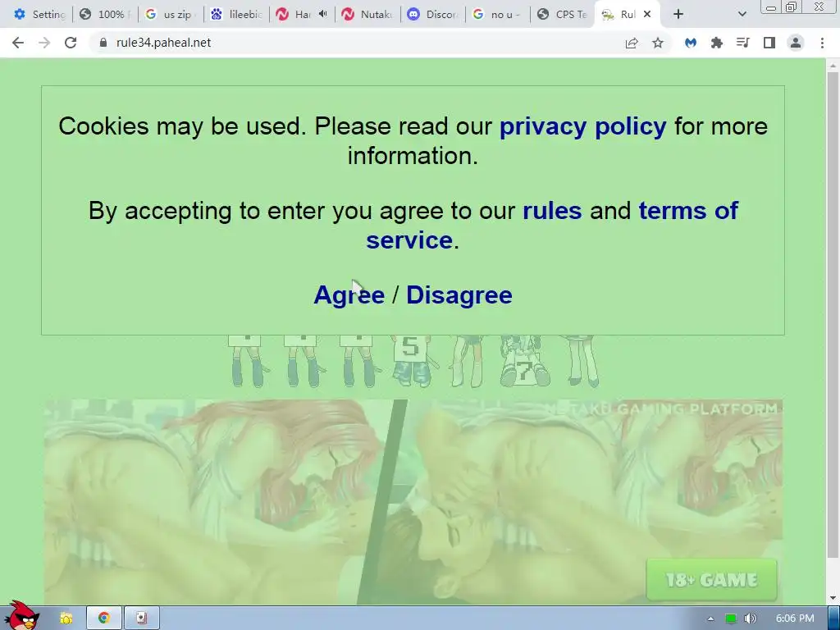The height and width of the screenshot is (630, 840).
Task: Open the Malwarebytes extension icon
Action: coord(691,43)
